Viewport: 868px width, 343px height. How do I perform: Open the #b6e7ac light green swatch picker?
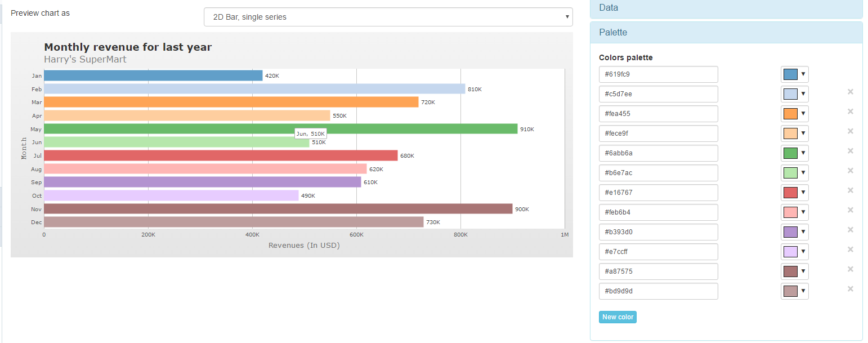pos(794,173)
